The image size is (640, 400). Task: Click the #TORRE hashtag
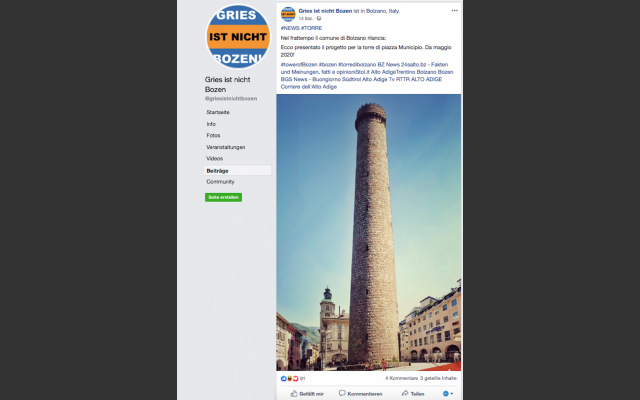311,28
